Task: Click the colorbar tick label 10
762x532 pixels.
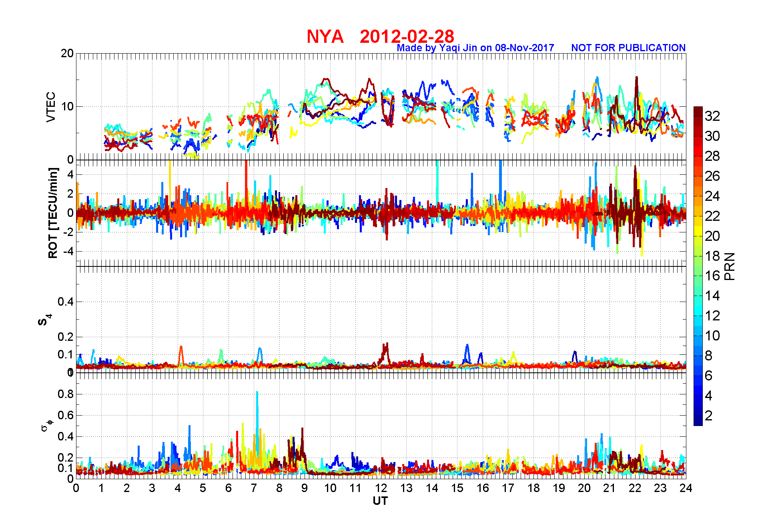Action: pos(712,336)
